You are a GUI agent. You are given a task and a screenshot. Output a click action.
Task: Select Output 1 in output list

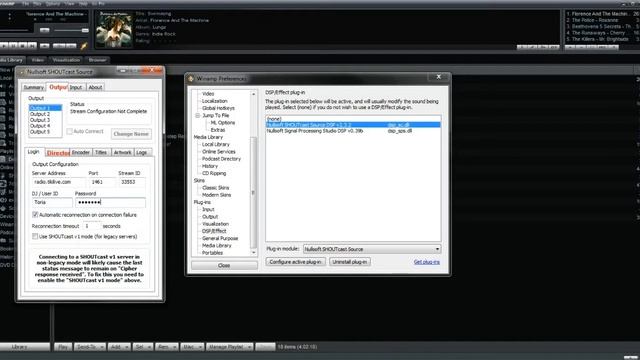coord(45,108)
